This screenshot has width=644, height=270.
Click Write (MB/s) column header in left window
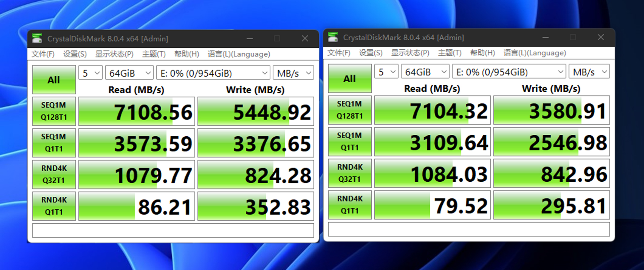click(x=255, y=90)
